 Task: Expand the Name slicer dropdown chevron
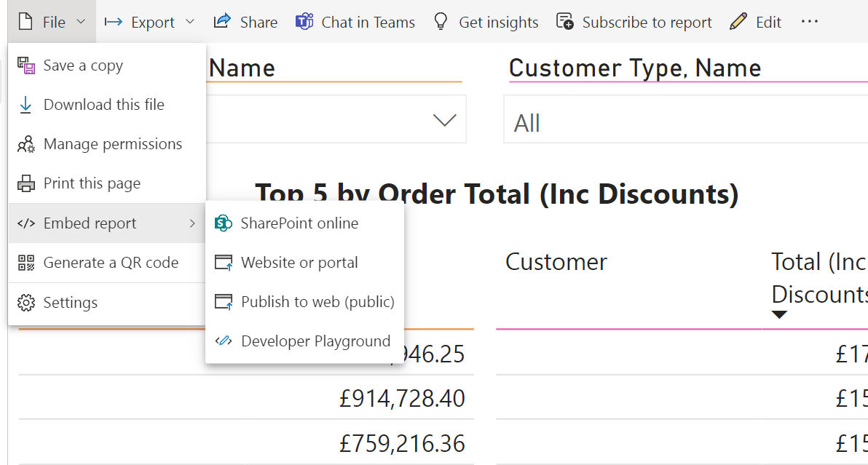tap(444, 120)
